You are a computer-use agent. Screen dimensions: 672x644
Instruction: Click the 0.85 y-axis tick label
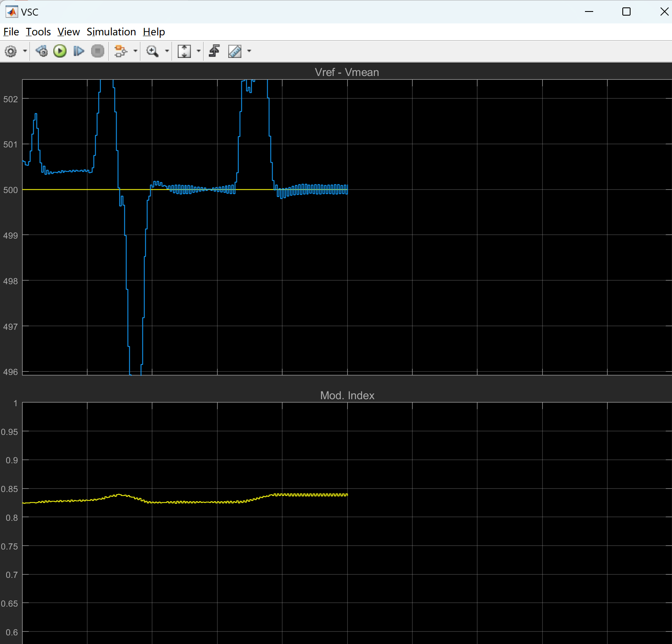coord(9,489)
